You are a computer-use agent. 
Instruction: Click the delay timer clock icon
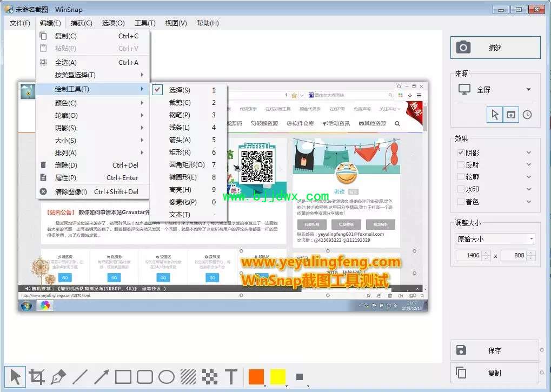click(527, 115)
